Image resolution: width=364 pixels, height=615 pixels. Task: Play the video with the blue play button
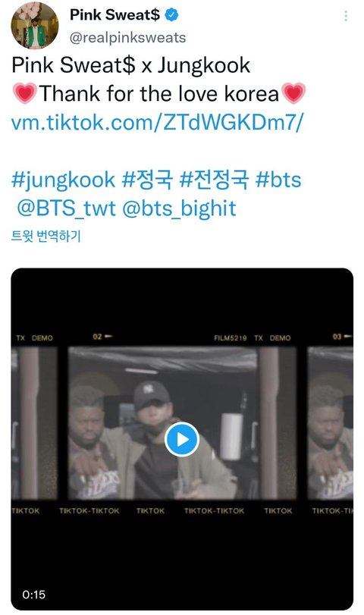tap(181, 439)
